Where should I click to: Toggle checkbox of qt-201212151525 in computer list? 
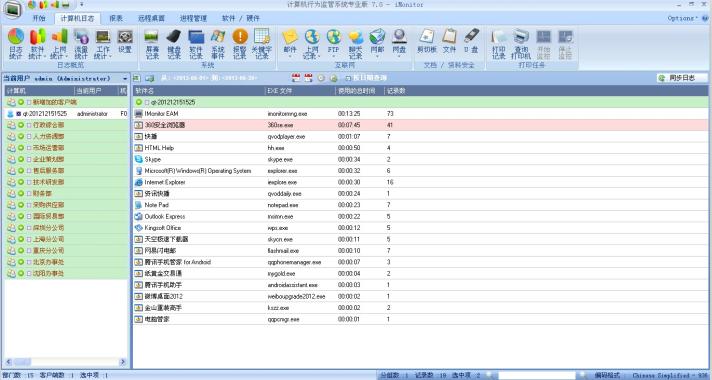tap(19, 114)
